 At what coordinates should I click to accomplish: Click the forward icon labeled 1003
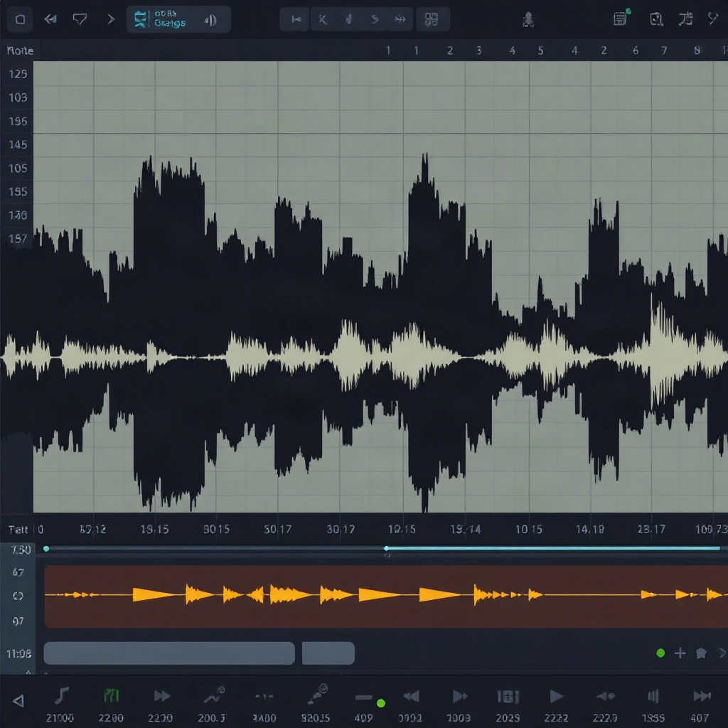pyautogui.click(x=460, y=697)
